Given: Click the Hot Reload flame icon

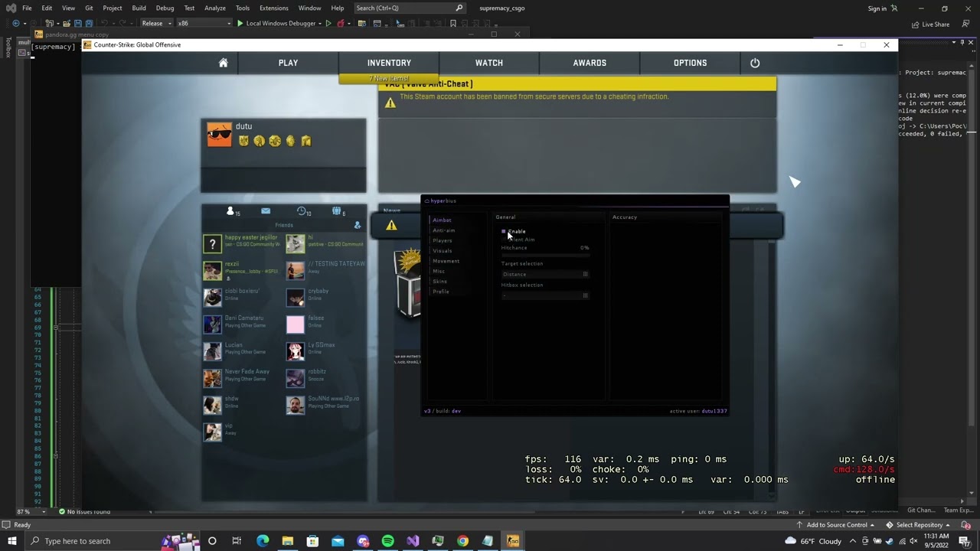Looking at the screenshot, I should pyautogui.click(x=341, y=24).
